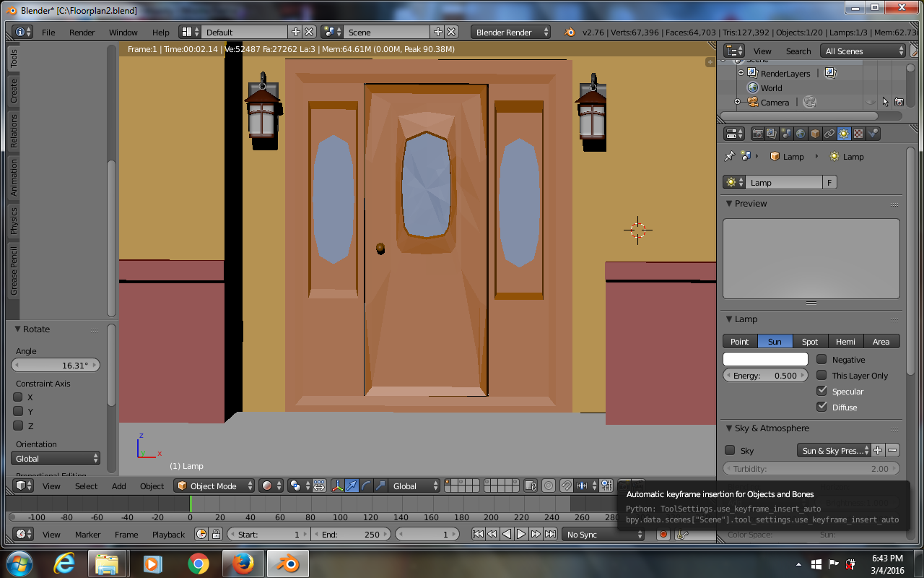Click the timeline record auto-keyframe button
Screen dimensions: 924x578
[x=663, y=535]
